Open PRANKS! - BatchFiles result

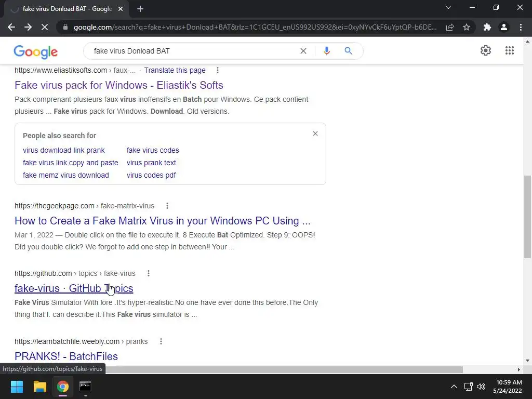[x=66, y=356]
